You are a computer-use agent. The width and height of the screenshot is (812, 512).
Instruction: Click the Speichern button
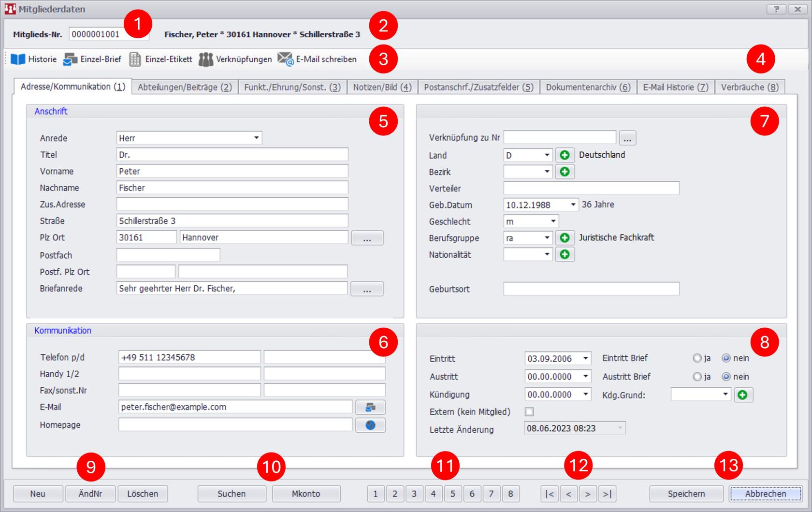(686, 494)
